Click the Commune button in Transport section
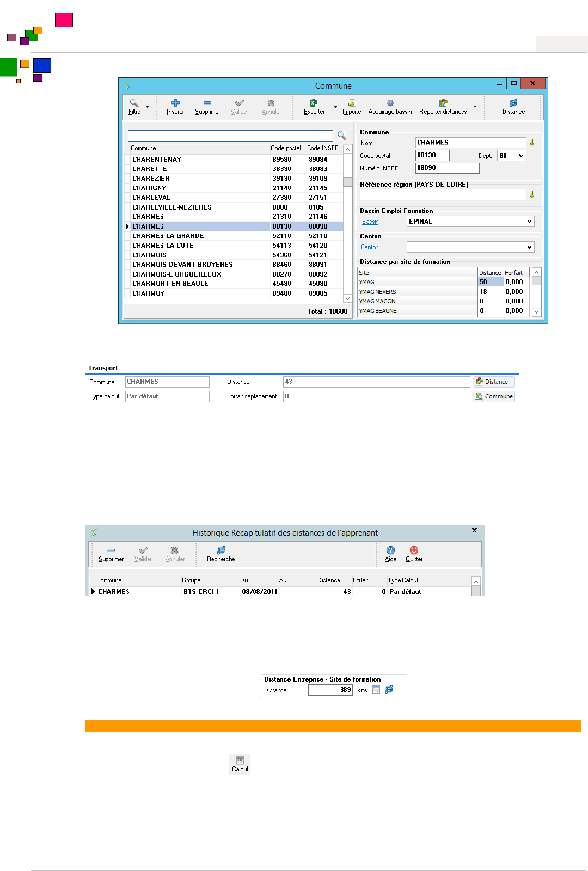 point(494,396)
